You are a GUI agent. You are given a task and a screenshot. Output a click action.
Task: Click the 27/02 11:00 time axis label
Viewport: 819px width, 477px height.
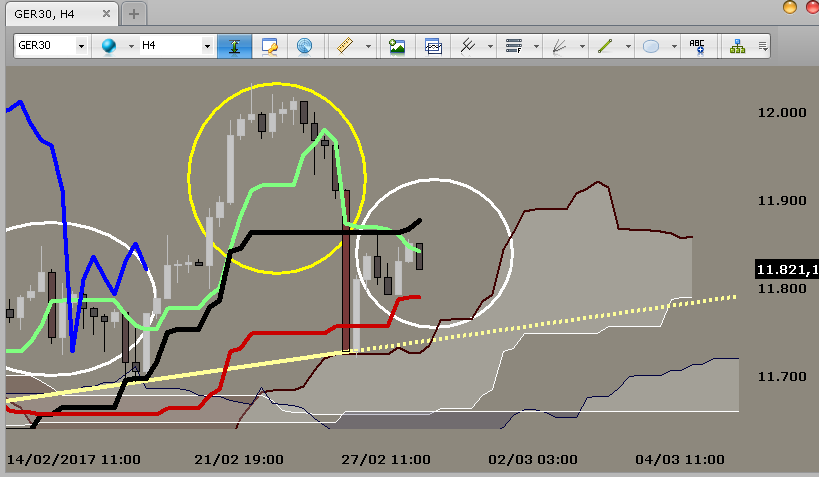pyautogui.click(x=386, y=460)
